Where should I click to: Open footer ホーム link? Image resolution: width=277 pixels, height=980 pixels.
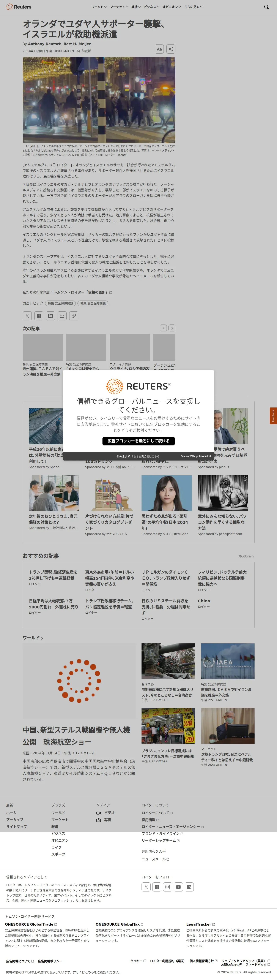(x=11, y=813)
